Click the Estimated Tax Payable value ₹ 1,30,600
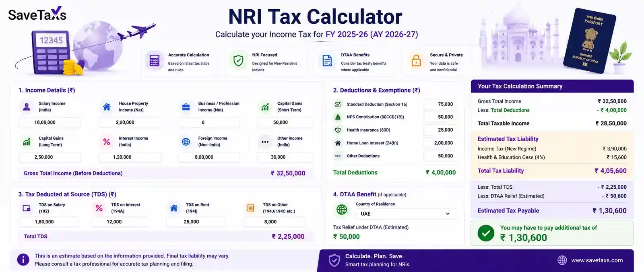Viewport: 644px width, 272px height. point(609,210)
